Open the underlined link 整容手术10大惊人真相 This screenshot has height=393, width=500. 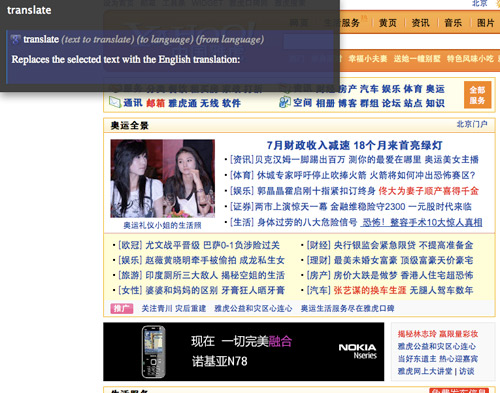436,222
